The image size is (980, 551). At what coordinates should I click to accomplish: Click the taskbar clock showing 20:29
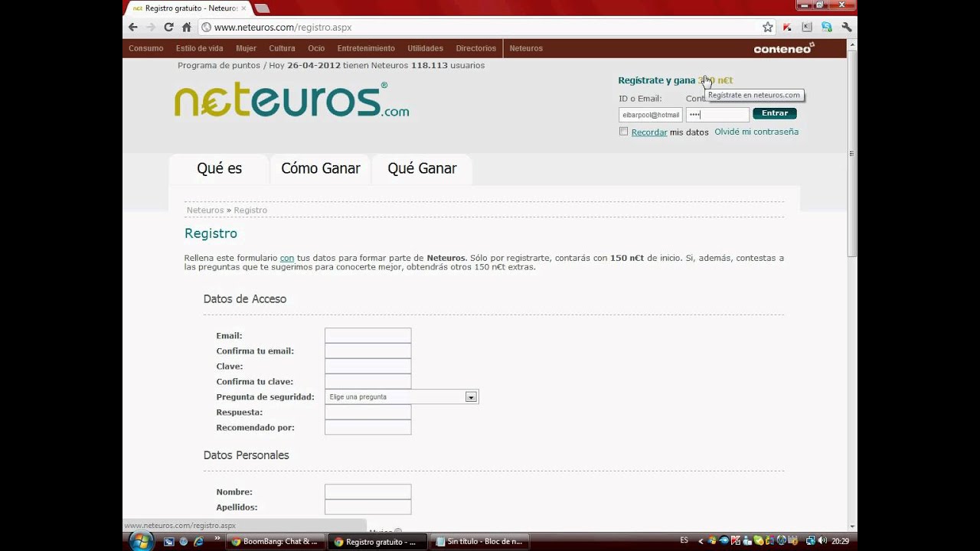click(841, 541)
